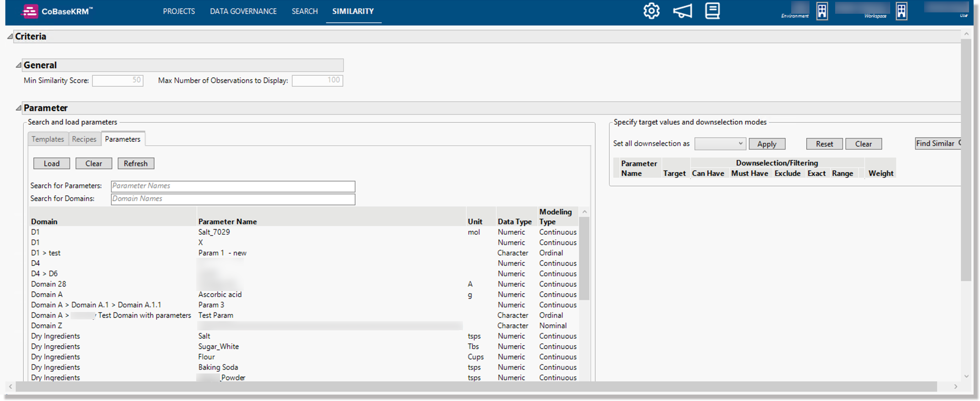Click the Target column header
Image resolution: width=980 pixels, height=401 pixels.
pos(674,173)
